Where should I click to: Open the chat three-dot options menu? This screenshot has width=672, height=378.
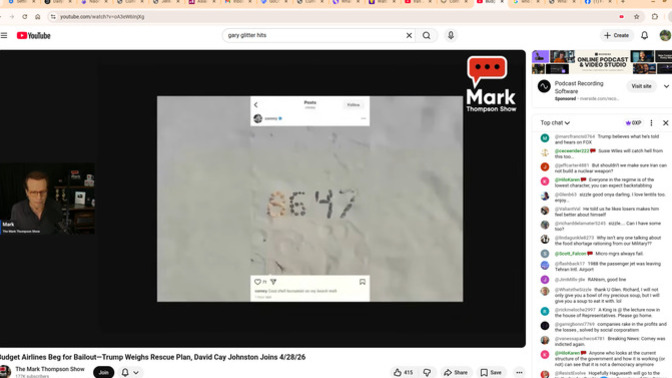point(651,123)
